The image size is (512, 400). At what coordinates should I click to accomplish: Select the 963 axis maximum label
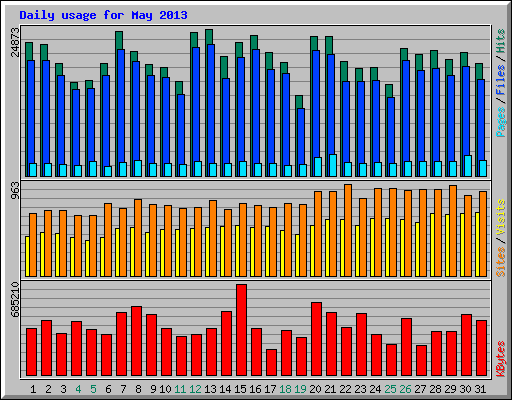[15, 191]
